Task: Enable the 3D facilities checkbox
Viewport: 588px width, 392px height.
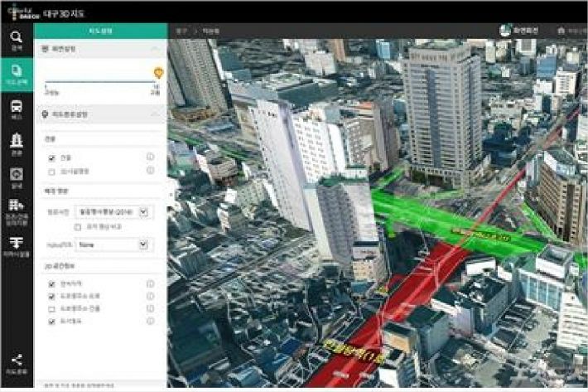Action: pyautogui.click(x=51, y=171)
